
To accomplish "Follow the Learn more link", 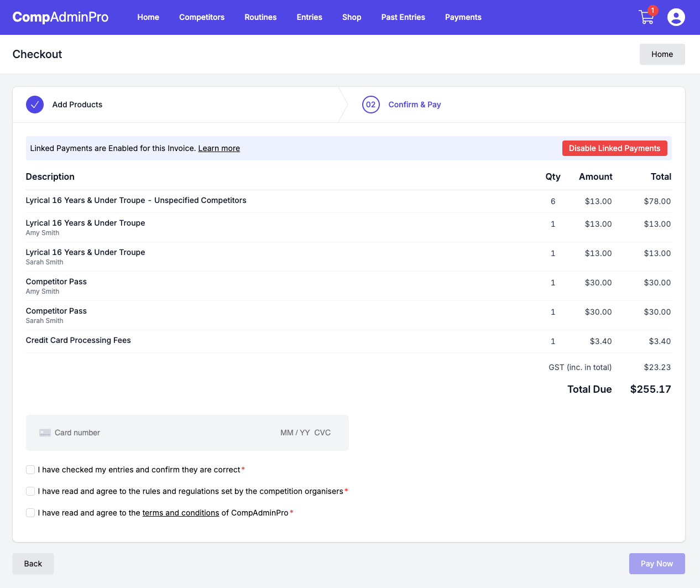I will point(219,148).
